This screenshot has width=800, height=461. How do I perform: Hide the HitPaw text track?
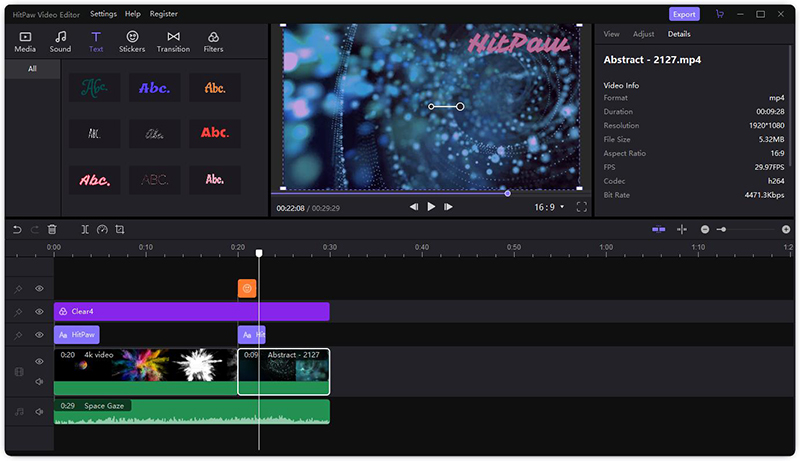[x=39, y=335]
